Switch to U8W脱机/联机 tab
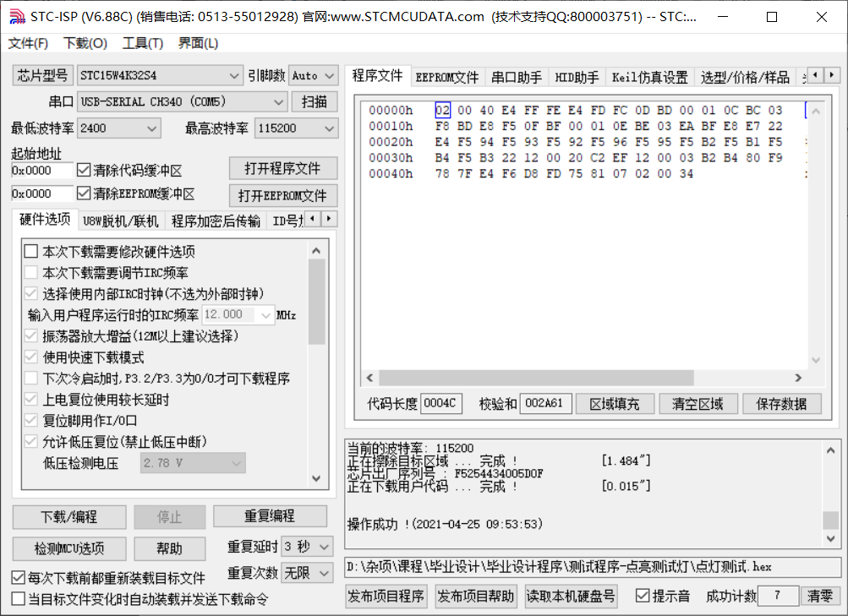This screenshot has height=616, width=848. click(121, 221)
